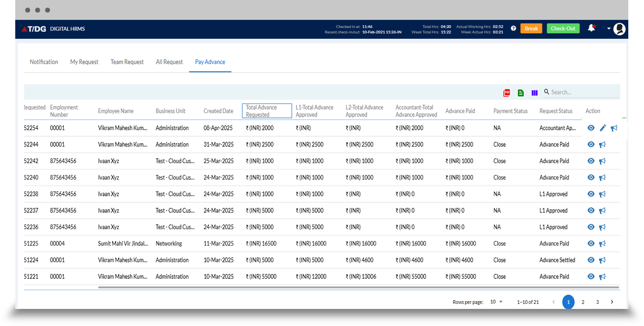View request 51221 using the eye icon

click(591, 277)
